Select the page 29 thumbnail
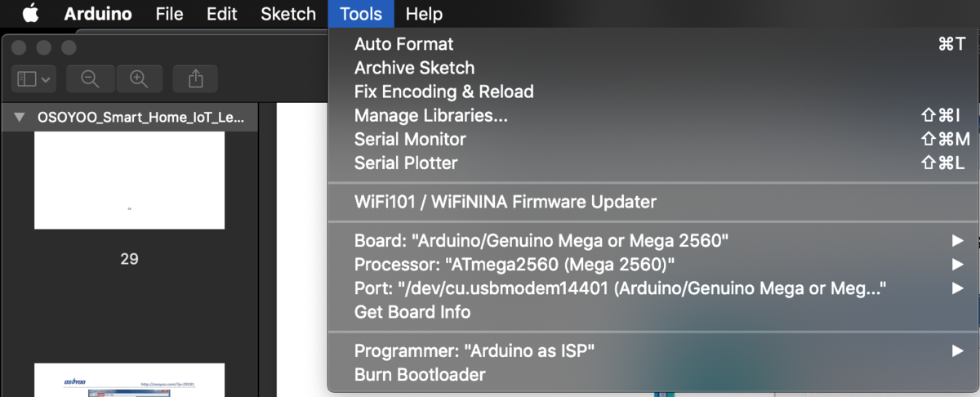The width and height of the screenshot is (980, 397). [x=129, y=180]
